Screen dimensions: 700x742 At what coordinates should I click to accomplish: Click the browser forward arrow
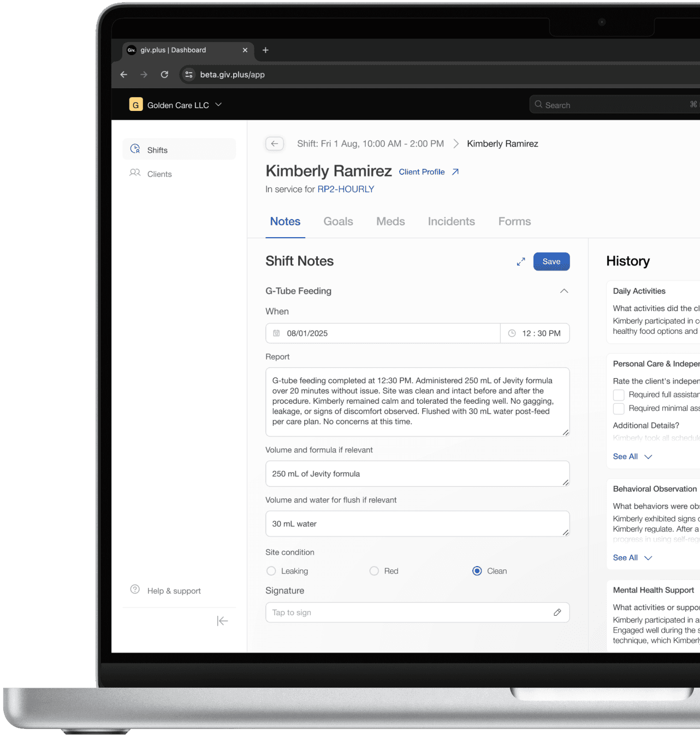pyautogui.click(x=144, y=74)
